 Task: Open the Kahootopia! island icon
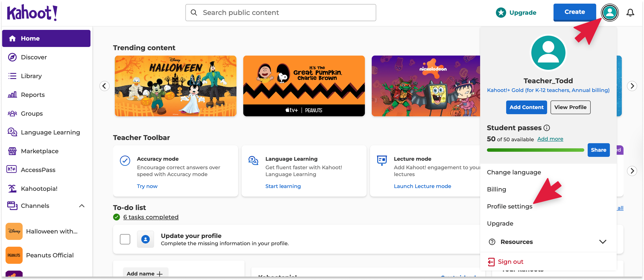click(x=12, y=188)
